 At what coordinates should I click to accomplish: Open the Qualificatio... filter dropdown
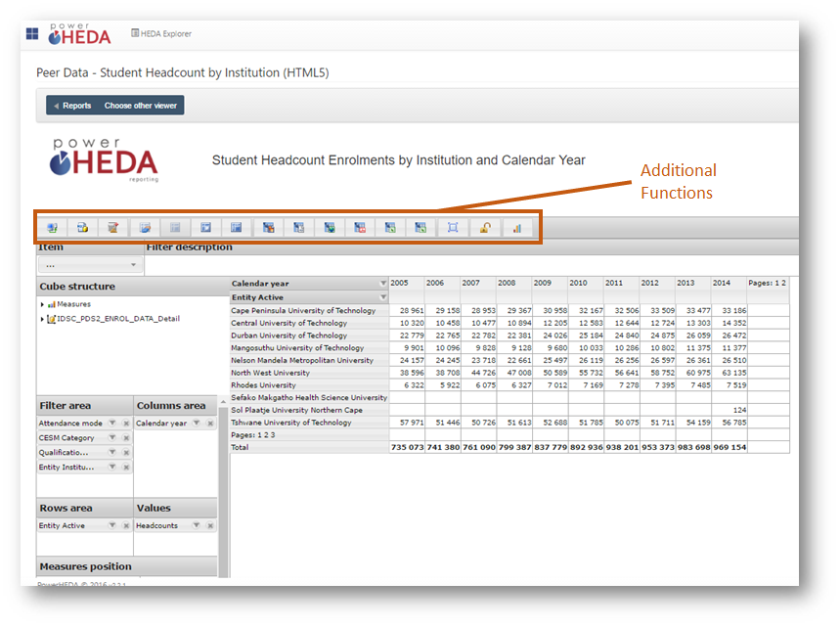pyautogui.click(x=112, y=452)
